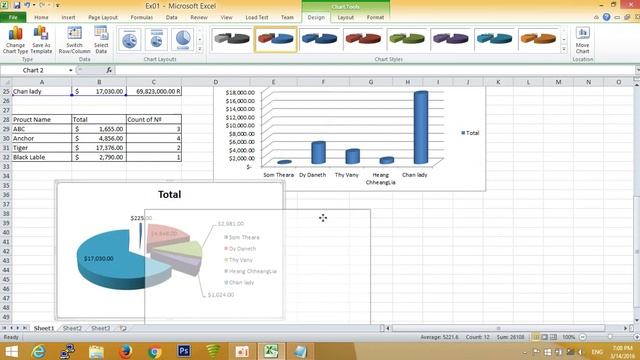
Task: Open the Name Box dropdown
Action: [x=71, y=70]
